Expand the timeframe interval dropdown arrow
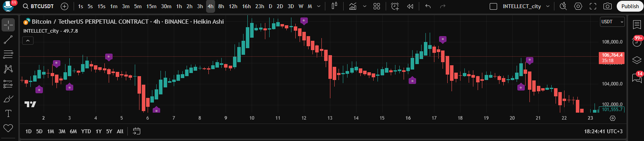 coord(319,6)
